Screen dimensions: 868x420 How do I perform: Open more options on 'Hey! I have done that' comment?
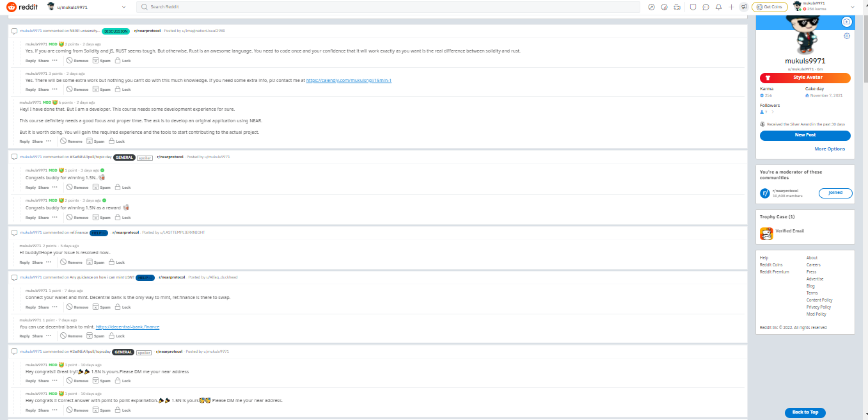[x=49, y=141]
